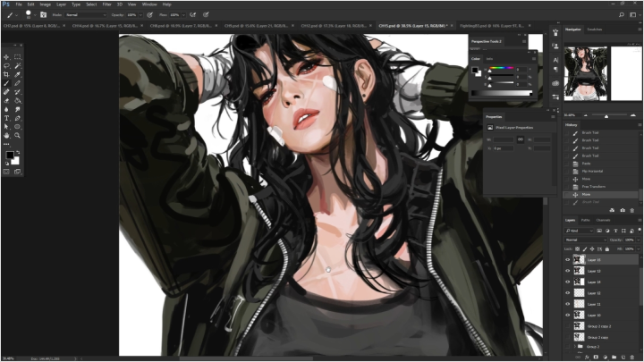Hide Layer 10 with its eye icon
The image size is (644, 362).
[x=568, y=316]
